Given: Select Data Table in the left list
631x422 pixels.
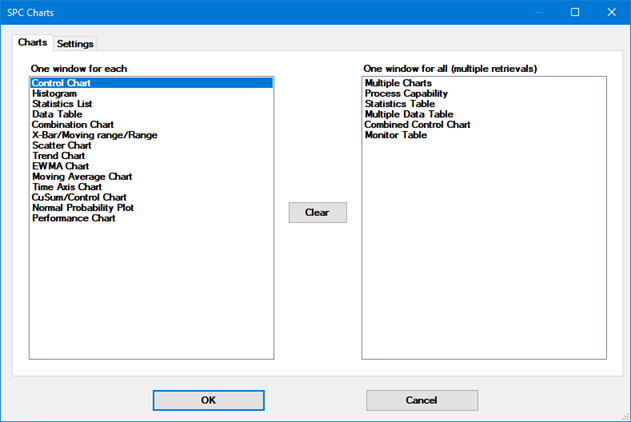Looking at the screenshot, I should coord(57,114).
